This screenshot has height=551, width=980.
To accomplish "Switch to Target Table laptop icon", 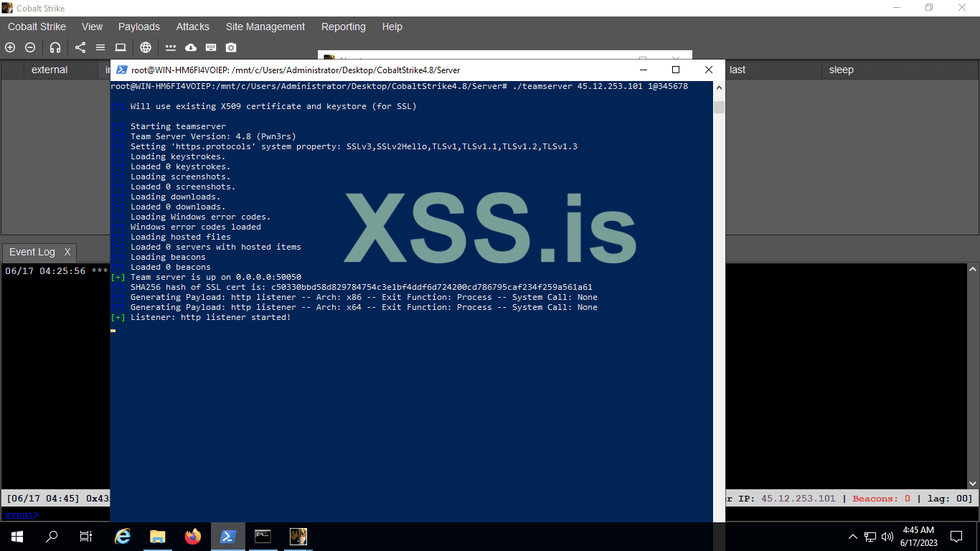I will (x=121, y=47).
